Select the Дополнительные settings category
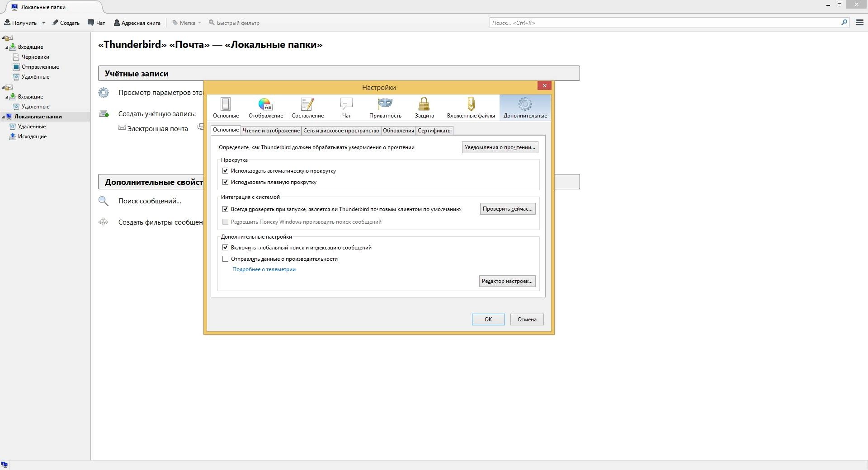The height and width of the screenshot is (470, 868). click(525, 108)
